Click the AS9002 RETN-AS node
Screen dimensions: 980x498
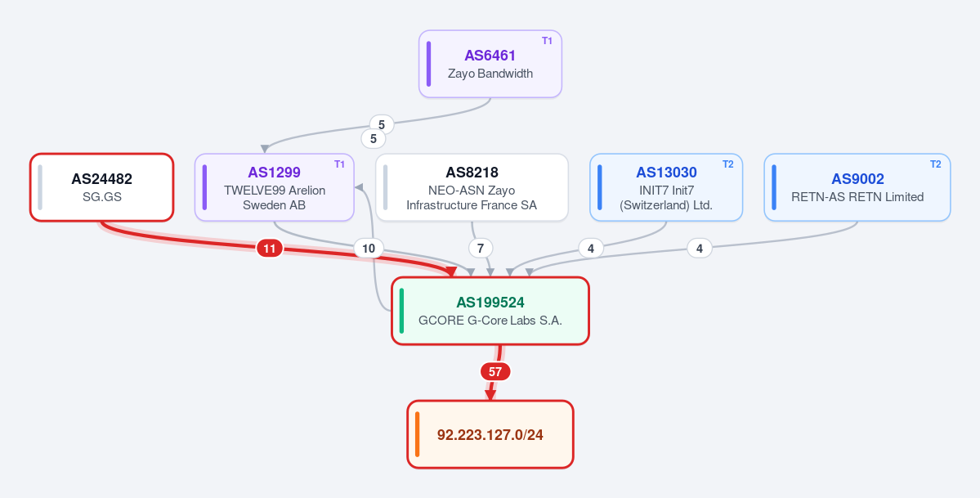click(857, 187)
